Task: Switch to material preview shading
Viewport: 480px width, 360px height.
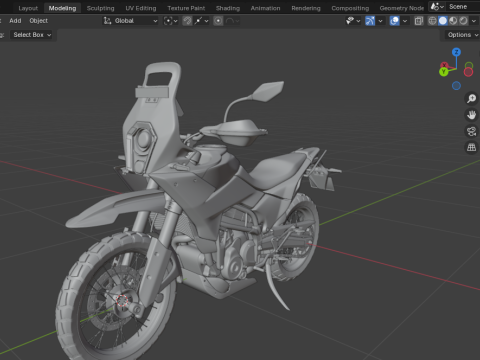Action: pyautogui.click(x=453, y=21)
